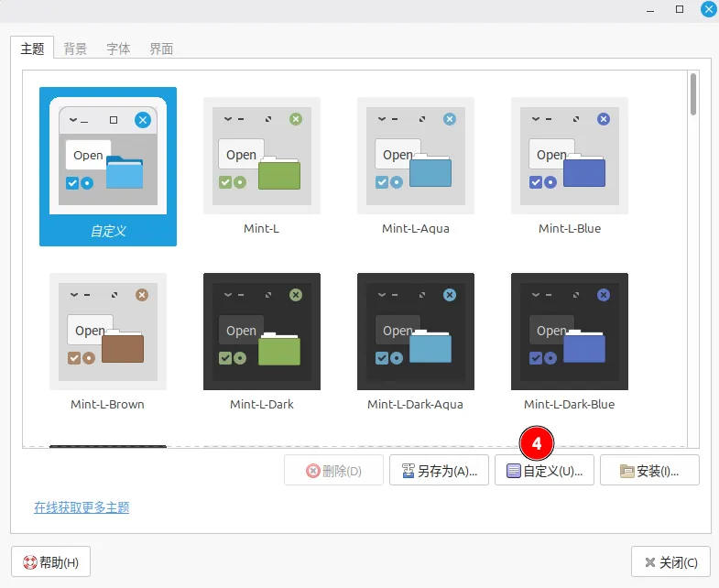Click the 帮助(H) button
The width and height of the screenshot is (719, 588).
[51, 561]
